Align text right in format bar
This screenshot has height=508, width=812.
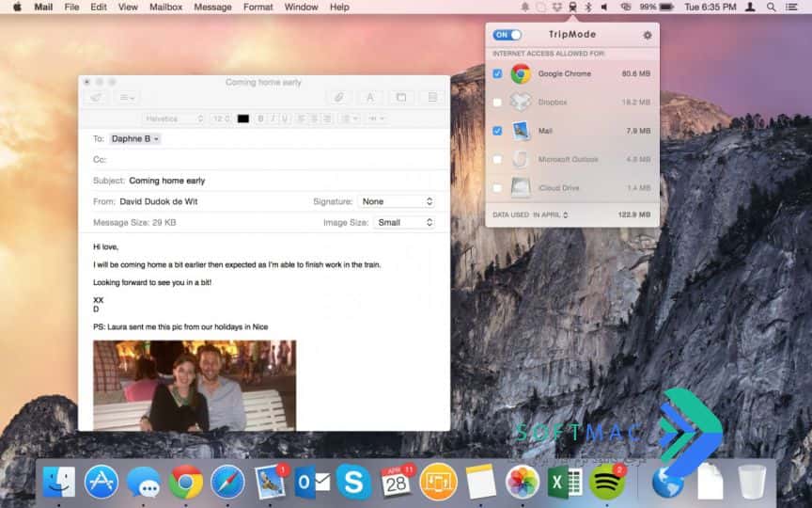pyautogui.click(x=327, y=119)
